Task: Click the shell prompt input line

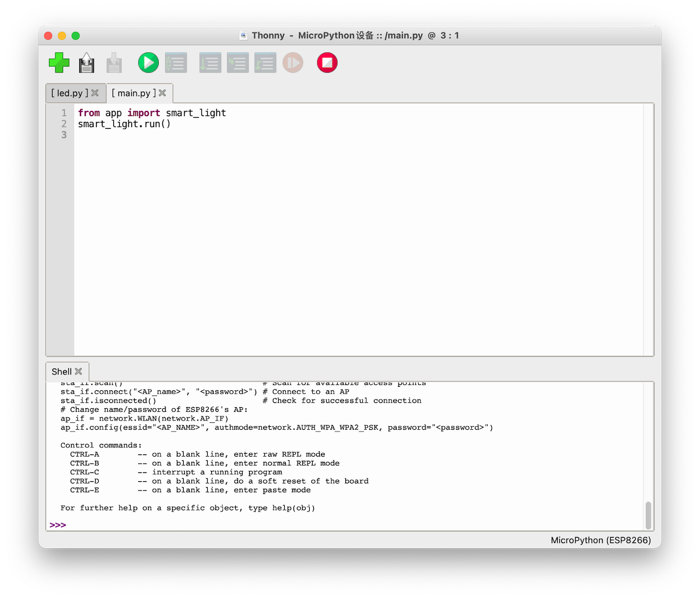Action: click(x=350, y=525)
